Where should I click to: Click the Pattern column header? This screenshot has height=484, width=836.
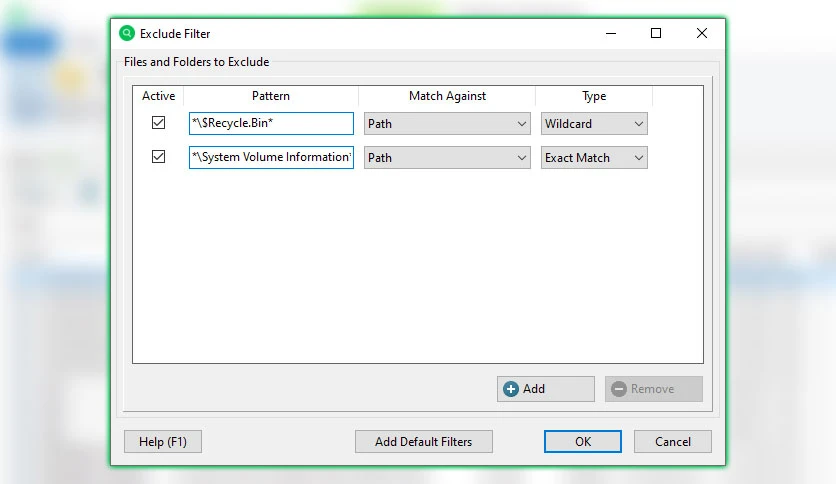pos(271,96)
